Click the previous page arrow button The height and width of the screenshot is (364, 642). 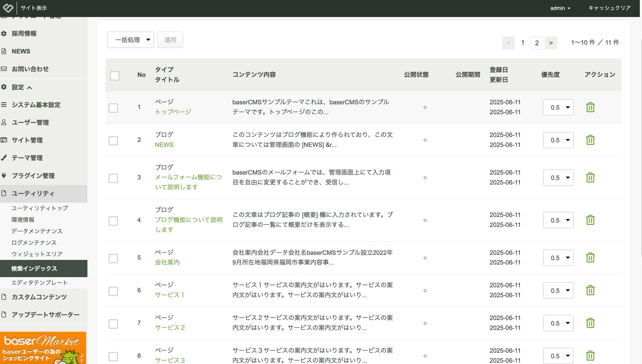click(x=508, y=43)
